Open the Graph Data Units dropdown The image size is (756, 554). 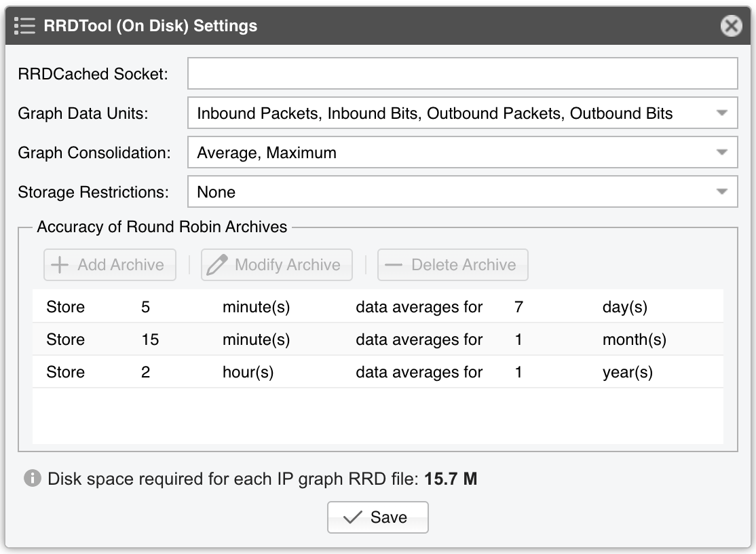[x=462, y=113]
